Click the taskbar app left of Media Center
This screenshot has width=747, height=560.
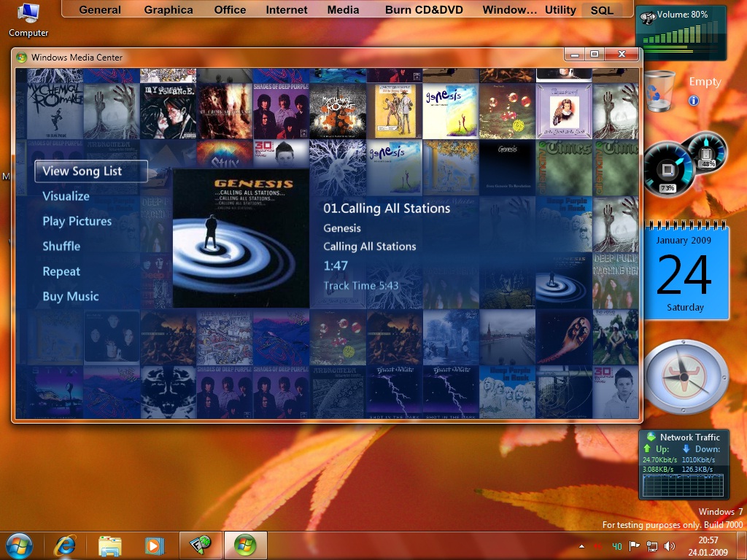pyautogui.click(x=200, y=545)
